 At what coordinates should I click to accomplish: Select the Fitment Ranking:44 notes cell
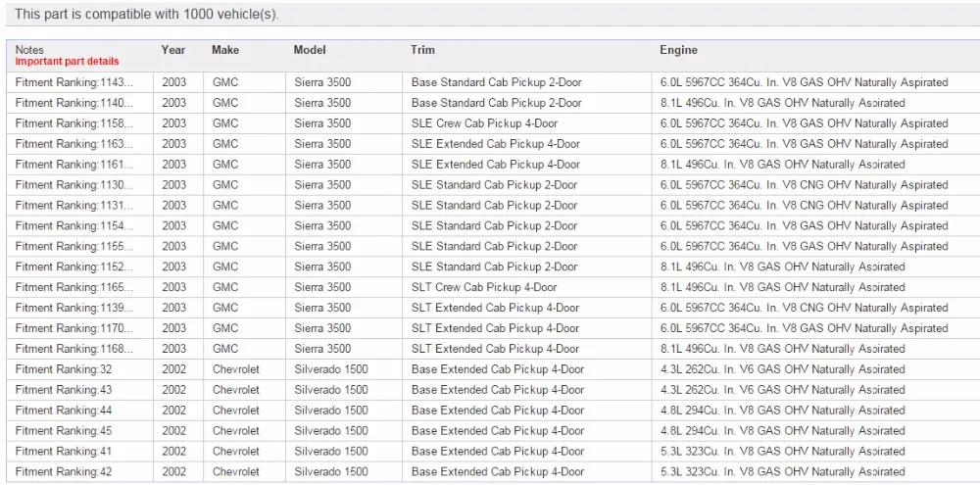[x=80, y=410]
